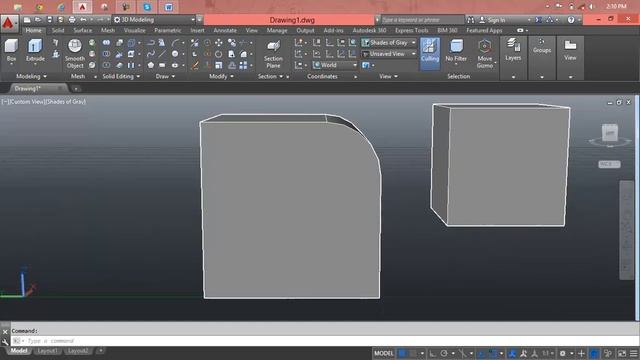Toggle clean screen icon in status bar
Image resolution: width=640 pixels, height=360 pixels.
click(622, 353)
